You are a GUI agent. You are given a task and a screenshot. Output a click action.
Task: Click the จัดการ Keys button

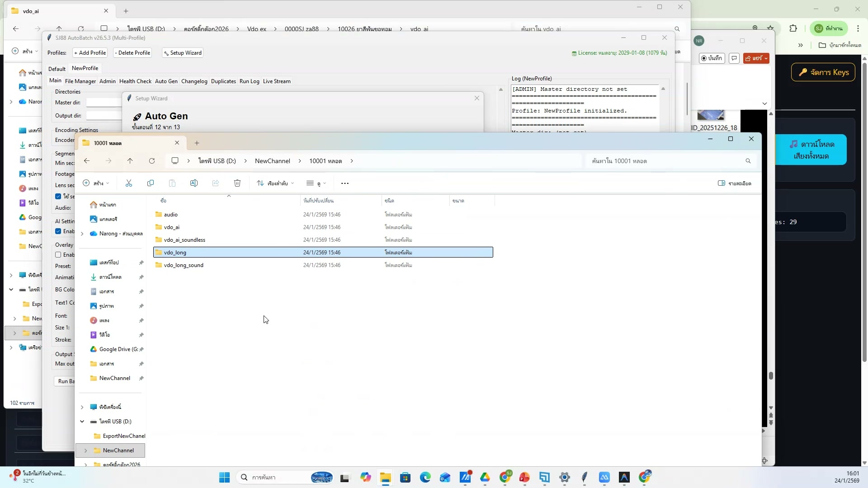(x=823, y=72)
